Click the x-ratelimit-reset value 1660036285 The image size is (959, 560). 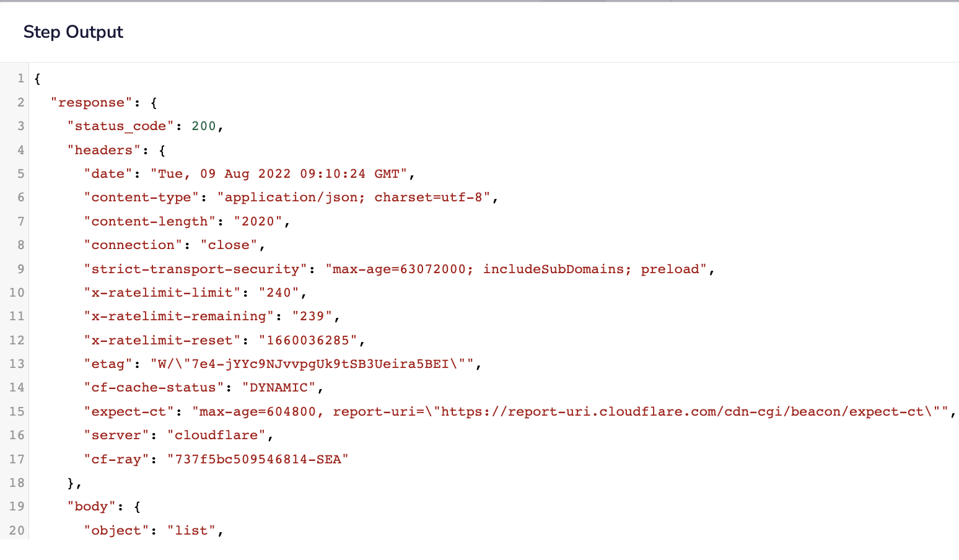point(308,340)
